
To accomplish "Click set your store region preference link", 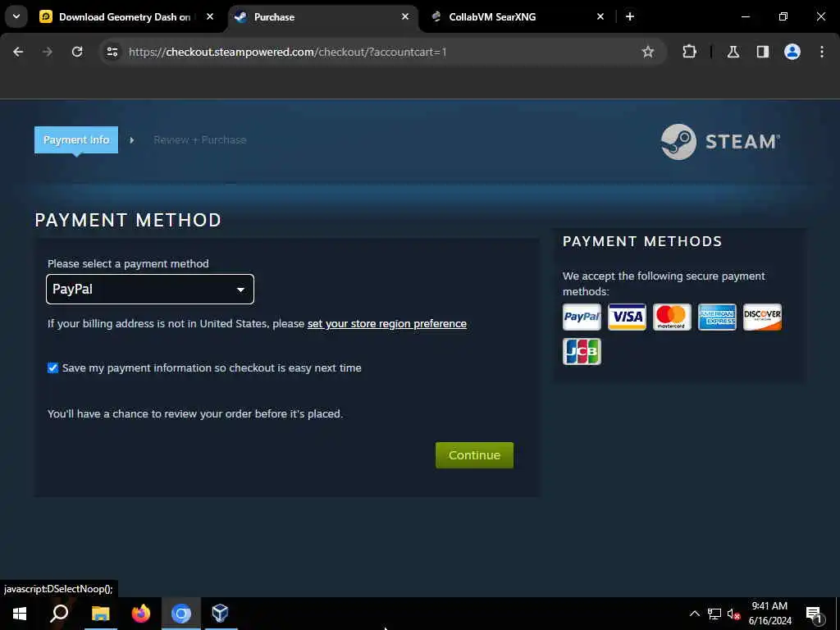I will 387,323.
